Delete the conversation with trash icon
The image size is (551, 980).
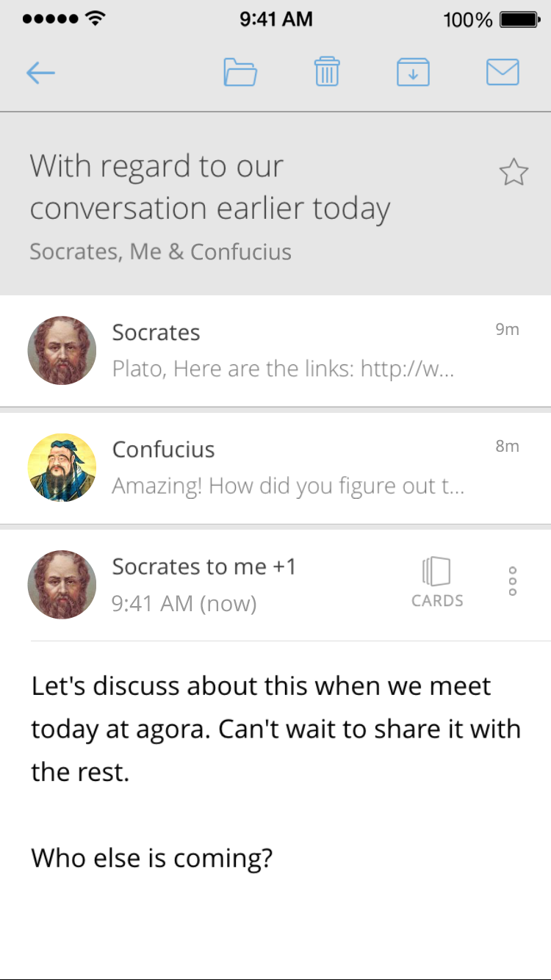[327, 73]
